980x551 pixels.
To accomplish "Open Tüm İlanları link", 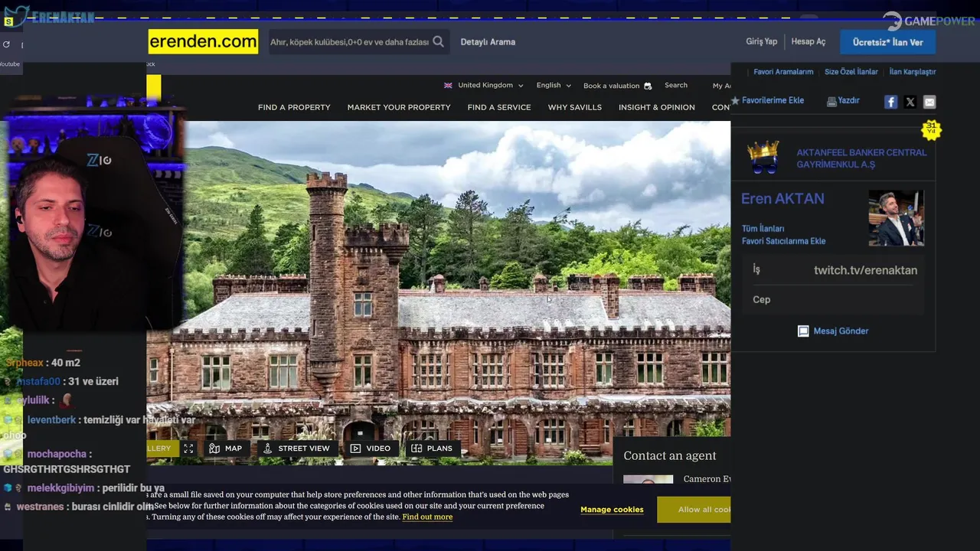I will (763, 229).
